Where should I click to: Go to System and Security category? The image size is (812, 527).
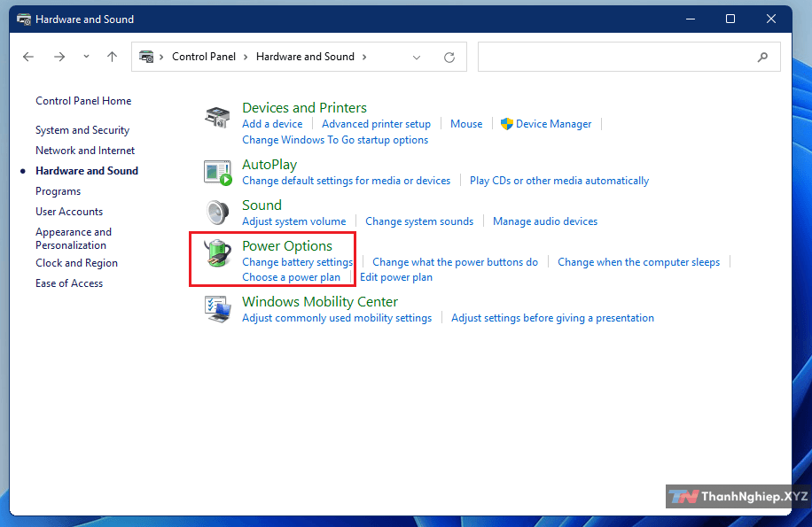[82, 130]
